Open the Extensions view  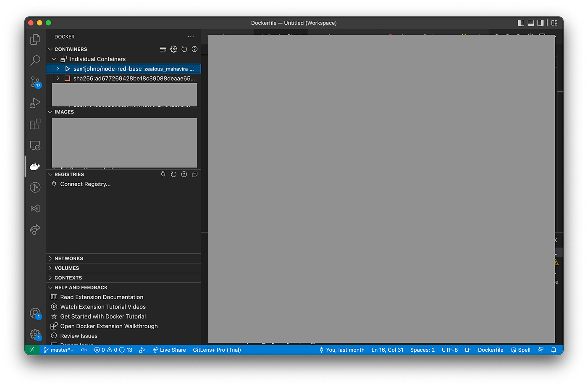tap(35, 124)
